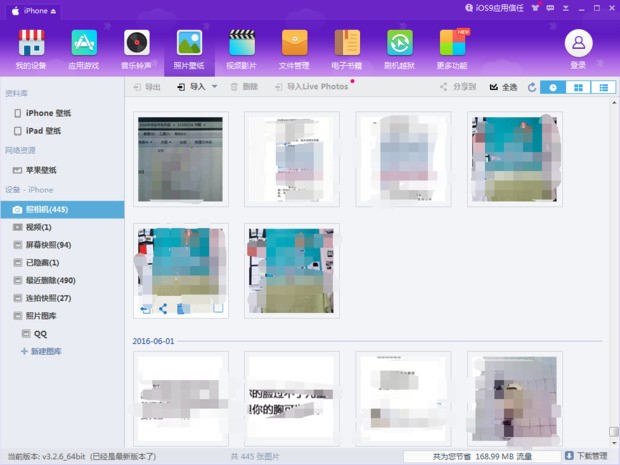
Task: Open the feedback chat icon in title bar
Action: [x=550, y=8]
